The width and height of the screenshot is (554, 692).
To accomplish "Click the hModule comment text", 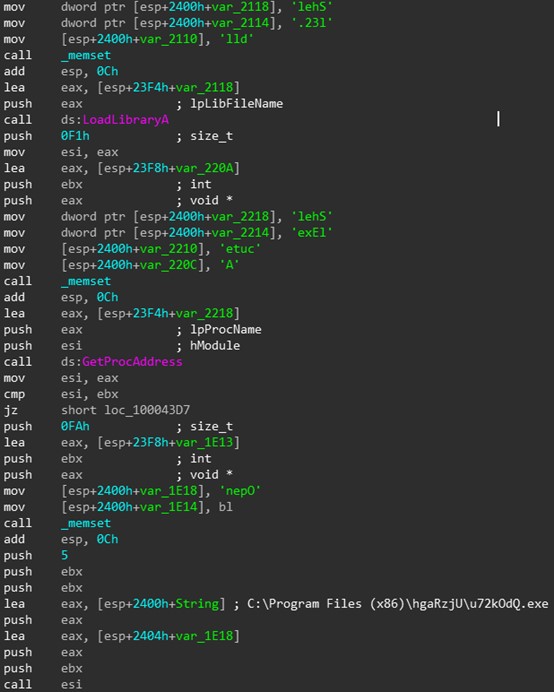I will (215, 346).
